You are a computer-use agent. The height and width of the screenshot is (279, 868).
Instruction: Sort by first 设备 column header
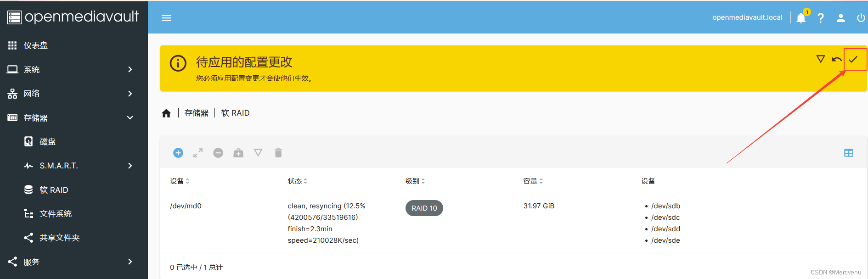tap(180, 181)
